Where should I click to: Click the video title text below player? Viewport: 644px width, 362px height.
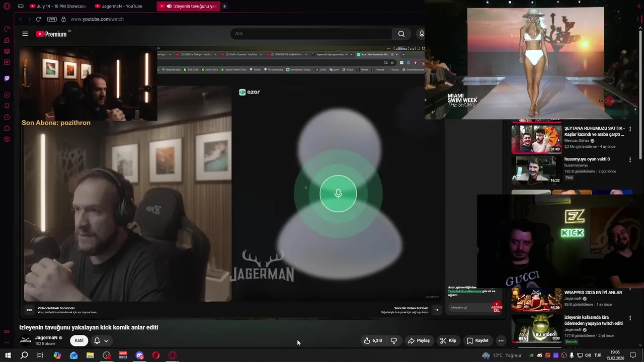click(89, 327)
